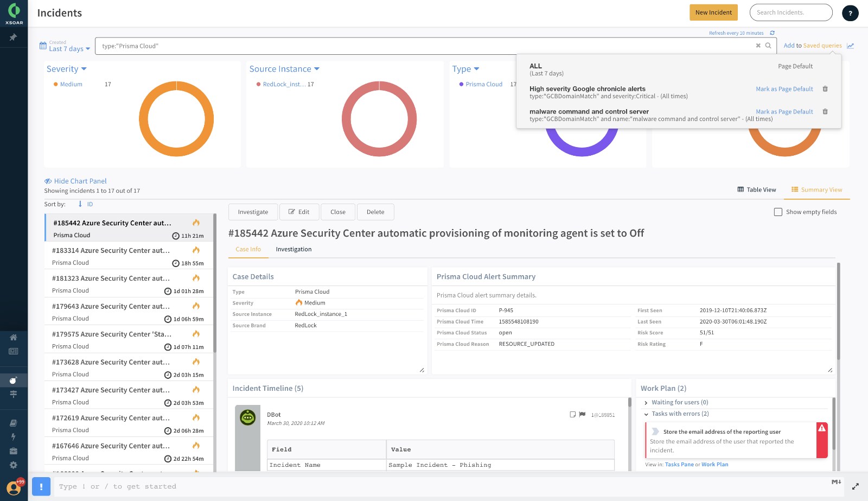Delete the 'malware command and control server' saved query
The height and width of the screenshot is (501, 868).
tap(825, 112)
